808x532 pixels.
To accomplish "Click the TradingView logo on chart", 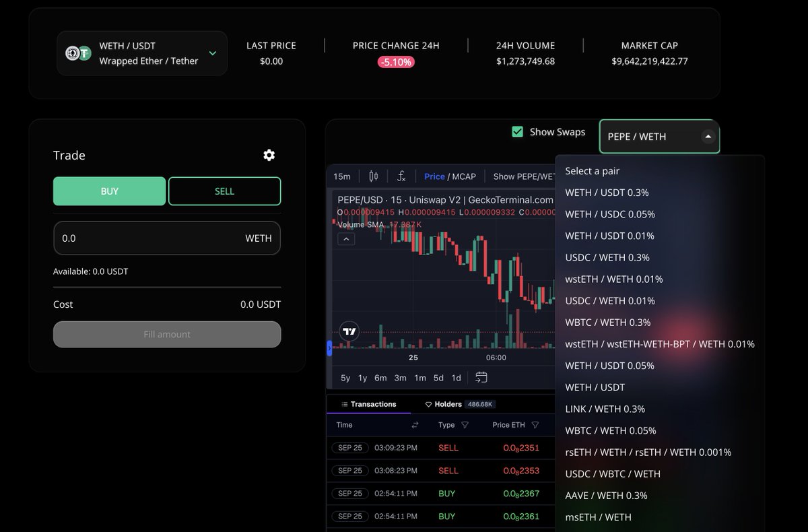I will click(349, 331).
